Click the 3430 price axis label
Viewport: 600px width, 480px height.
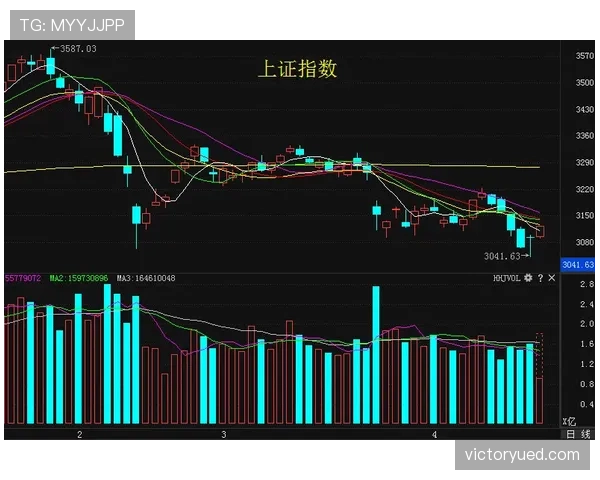pyautogui.click(x=585, y=109)
